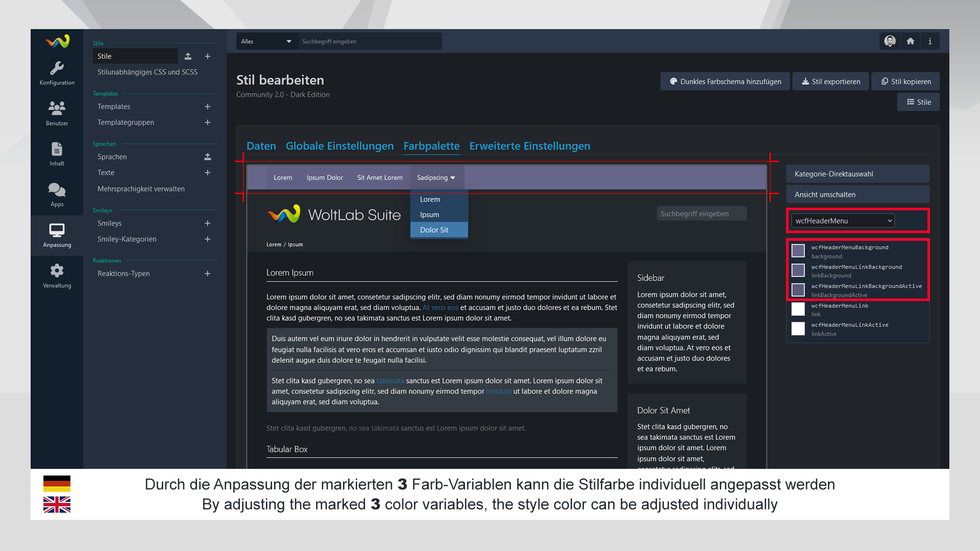The width and height of the screenshot is (980, 551).
Task: Click the home icon in top bar
Action: click(x=910, y=41)
